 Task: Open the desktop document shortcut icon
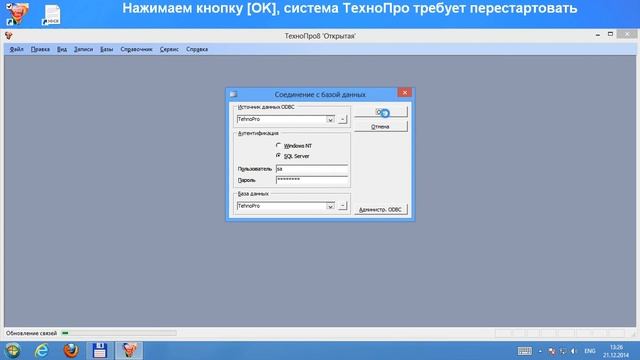click(51, 15)
